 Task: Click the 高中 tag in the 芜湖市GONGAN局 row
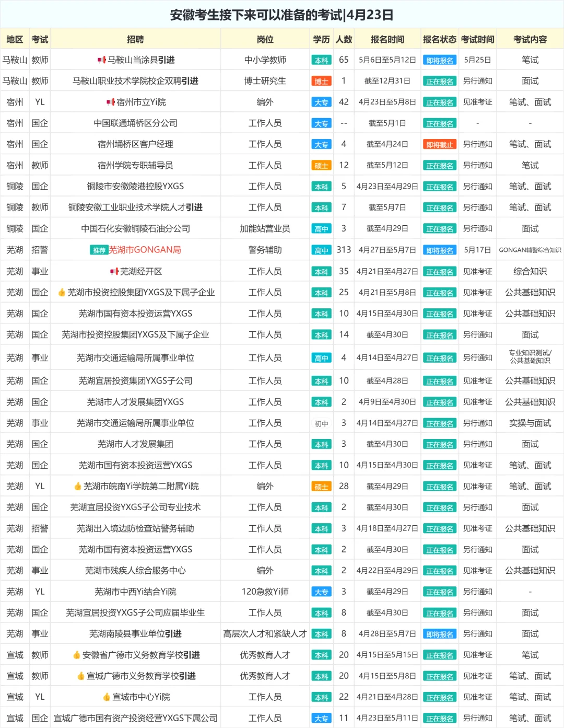321,250
